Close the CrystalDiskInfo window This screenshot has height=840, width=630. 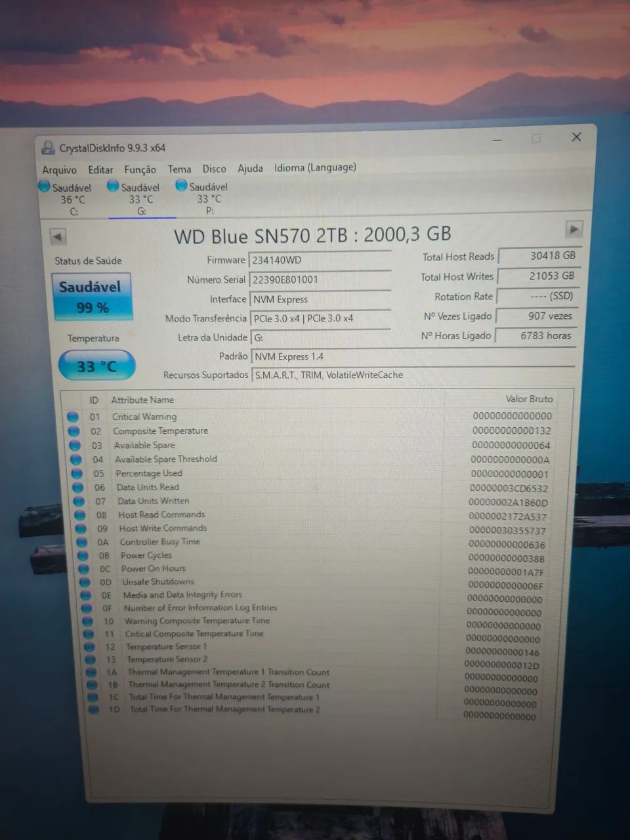[576, 136]
